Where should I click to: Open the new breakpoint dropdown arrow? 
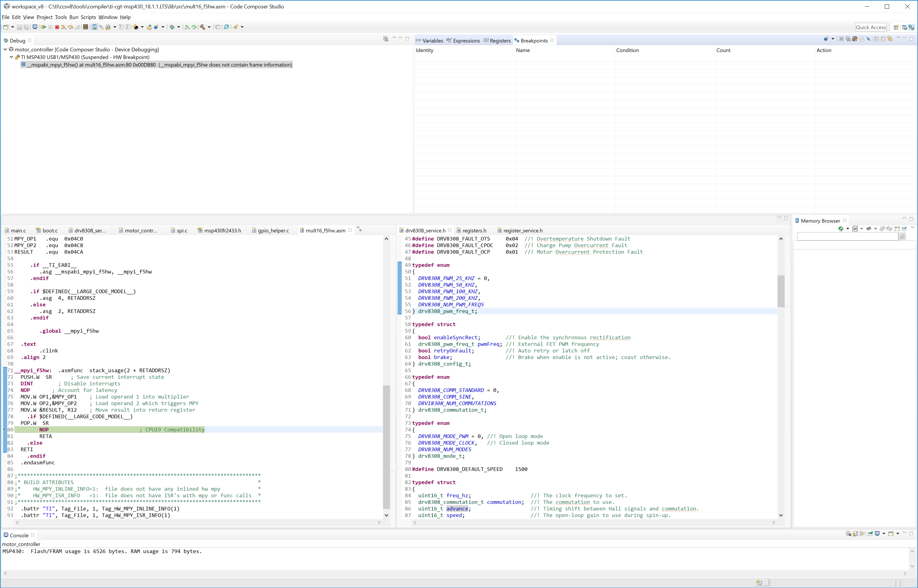(833, 39)
